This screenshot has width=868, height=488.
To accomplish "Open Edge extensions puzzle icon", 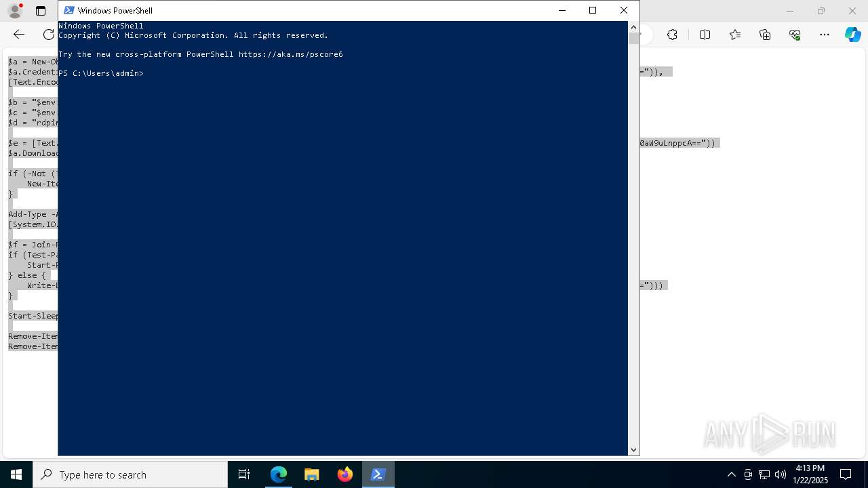I will (672, 35).
